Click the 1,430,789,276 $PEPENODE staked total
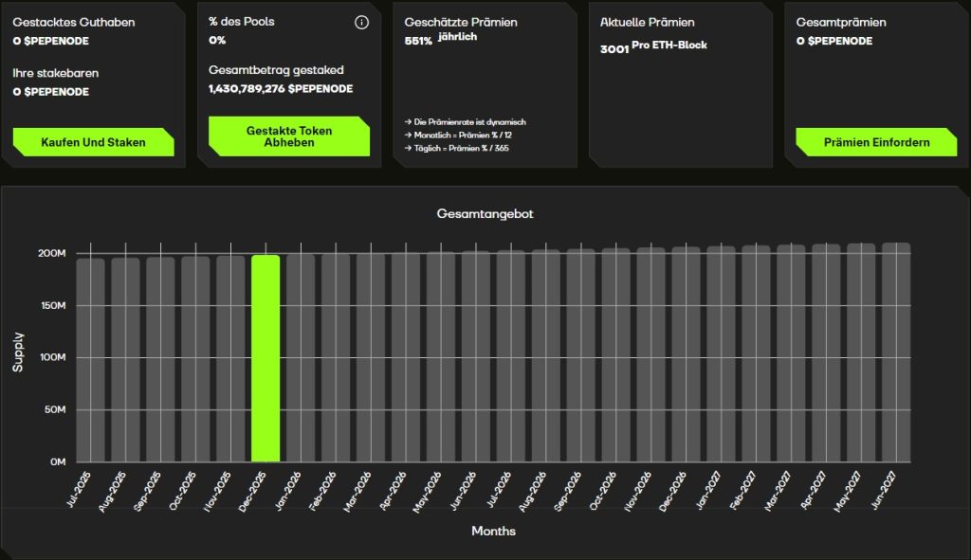 click(281, 89)
